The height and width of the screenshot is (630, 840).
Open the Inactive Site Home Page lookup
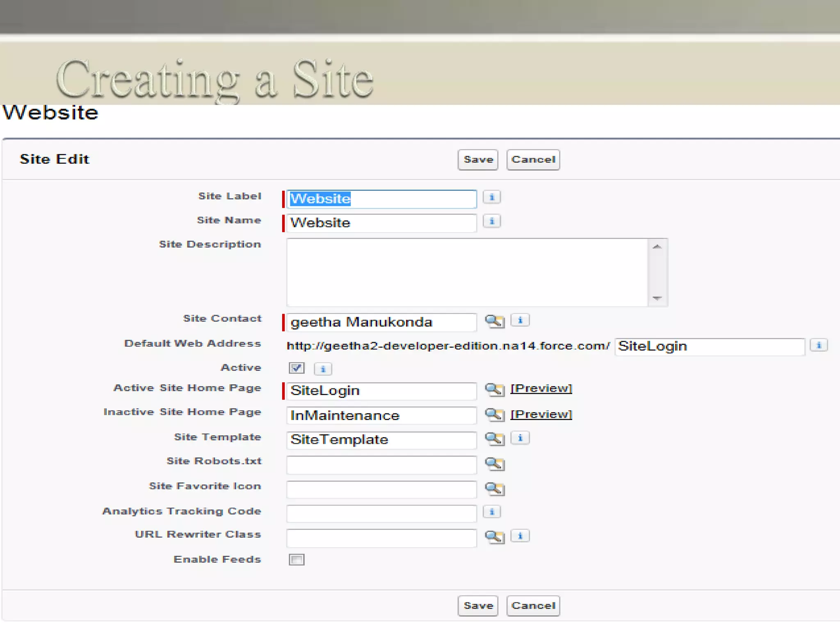(494, 415)
